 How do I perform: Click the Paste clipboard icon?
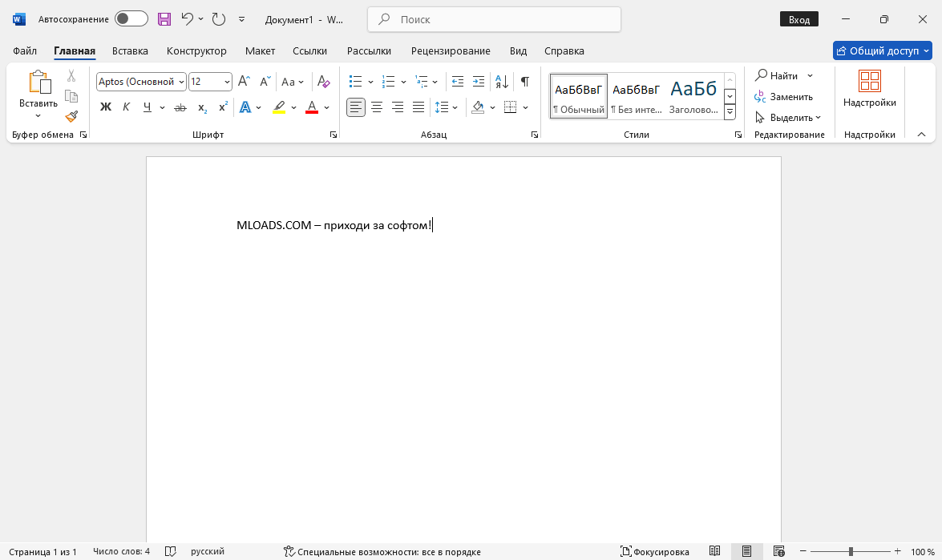(39, 83)
